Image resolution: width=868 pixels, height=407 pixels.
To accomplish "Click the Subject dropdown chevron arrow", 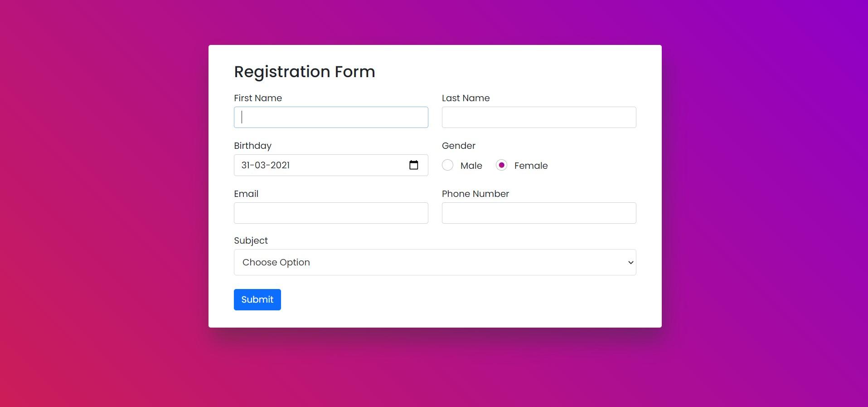I will tap(630, 262).
